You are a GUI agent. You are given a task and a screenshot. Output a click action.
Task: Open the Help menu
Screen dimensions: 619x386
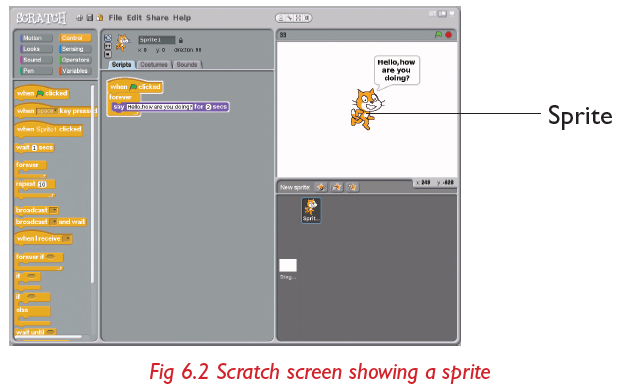coord(182,18)
